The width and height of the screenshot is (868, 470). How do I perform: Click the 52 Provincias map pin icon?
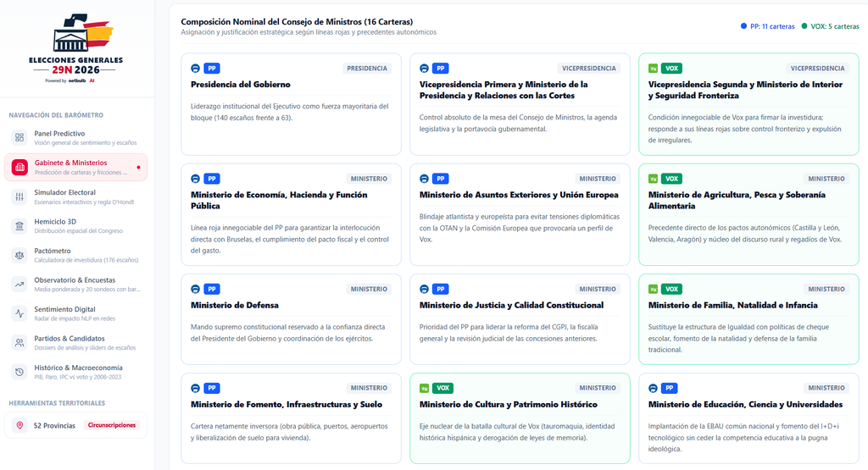tap(20, 425)
